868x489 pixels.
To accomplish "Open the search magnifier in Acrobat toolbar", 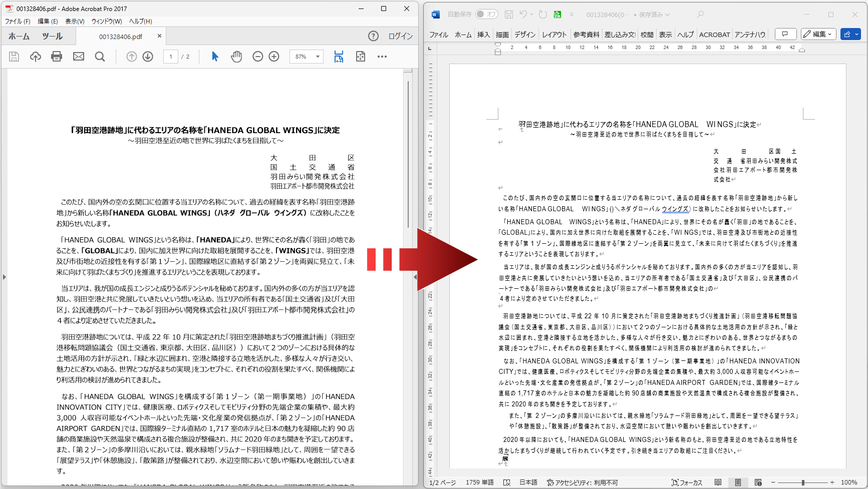I will (100, 57).
